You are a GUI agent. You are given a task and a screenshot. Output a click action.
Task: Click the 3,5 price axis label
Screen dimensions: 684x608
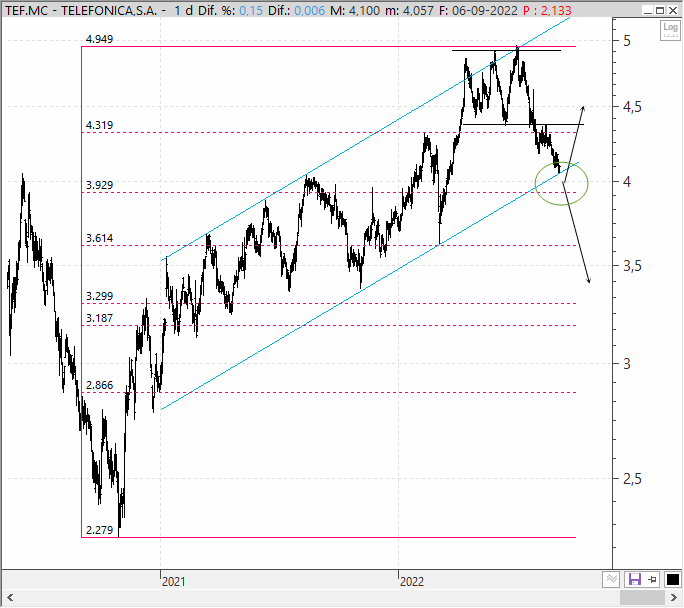(632, 266)
